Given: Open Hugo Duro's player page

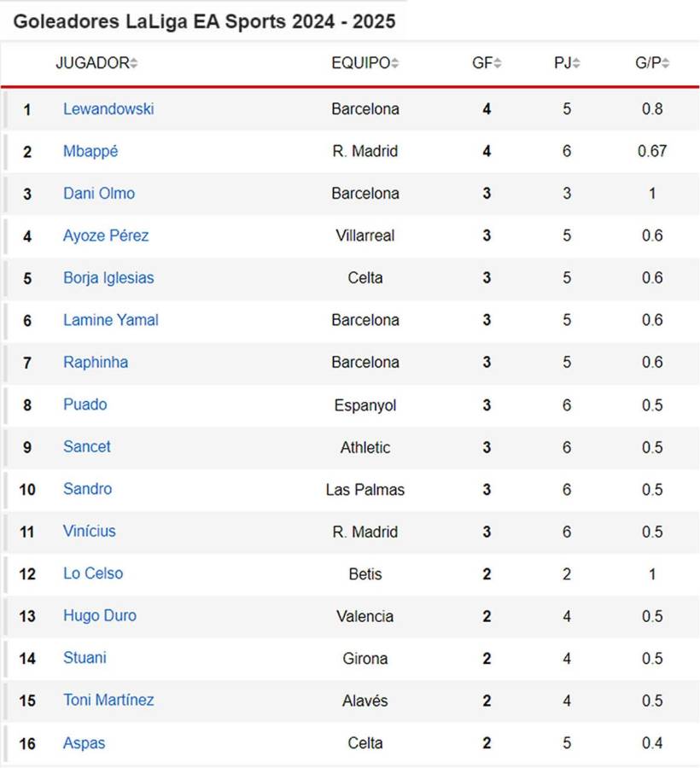Looking at the screenshot, I should 100,615.
